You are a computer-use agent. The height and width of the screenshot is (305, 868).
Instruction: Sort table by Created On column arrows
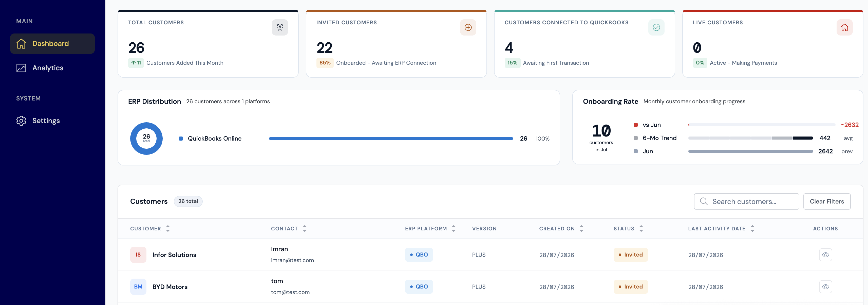pyautogui.click(x=581, y=228)
